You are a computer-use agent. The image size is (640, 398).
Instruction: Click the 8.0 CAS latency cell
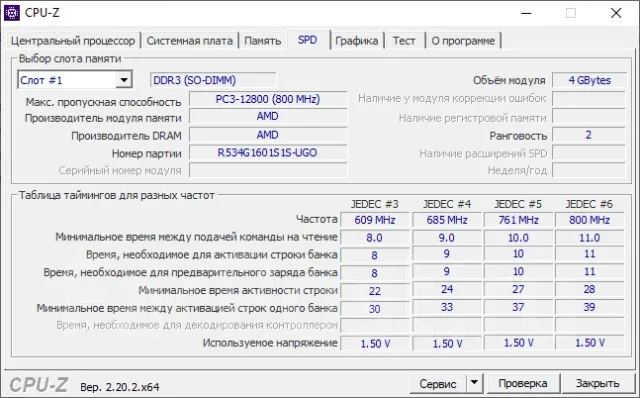point(375,238)
